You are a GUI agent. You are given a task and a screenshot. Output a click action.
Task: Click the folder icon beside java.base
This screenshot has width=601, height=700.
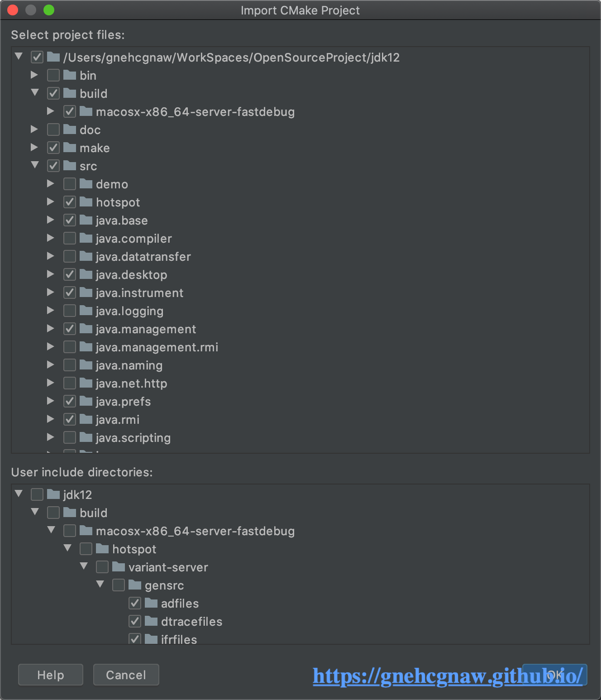pyautogui.click(x=86, y=220)
